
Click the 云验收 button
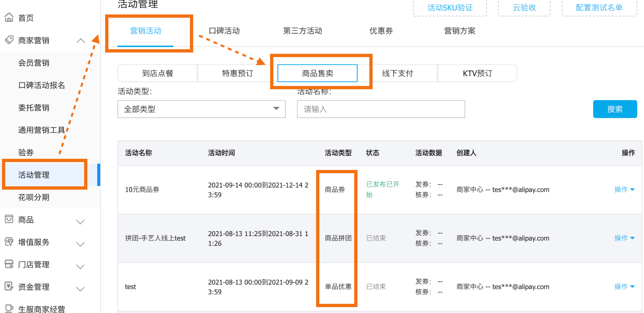[x=524, y=8]
